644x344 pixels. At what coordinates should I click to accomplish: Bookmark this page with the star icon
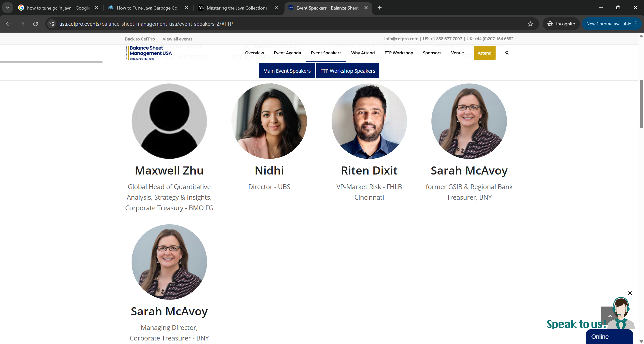(530, 24)
